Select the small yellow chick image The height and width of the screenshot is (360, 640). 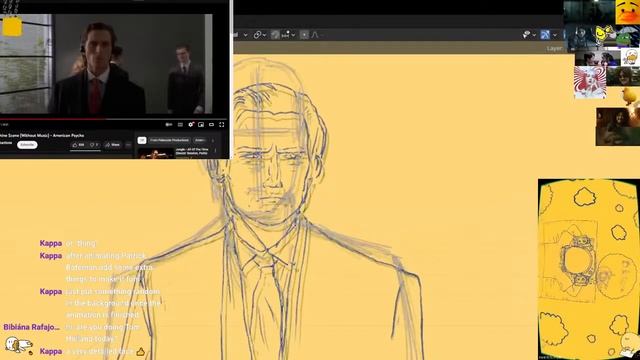coord(629,97)
